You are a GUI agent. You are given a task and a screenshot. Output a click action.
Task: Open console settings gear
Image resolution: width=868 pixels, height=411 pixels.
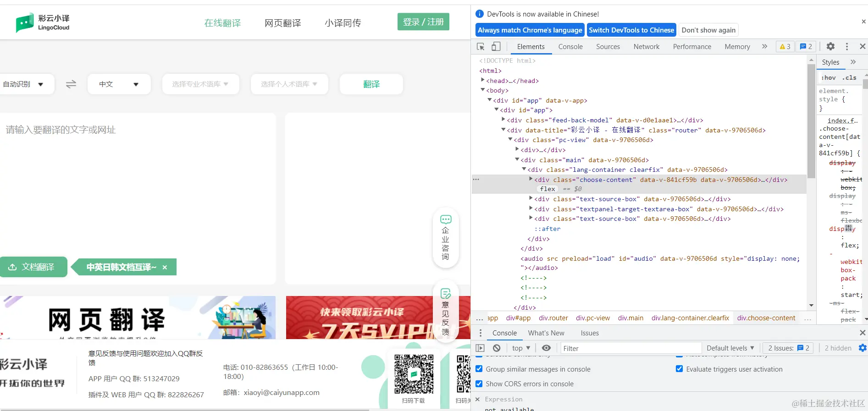(x=862, y=348)
